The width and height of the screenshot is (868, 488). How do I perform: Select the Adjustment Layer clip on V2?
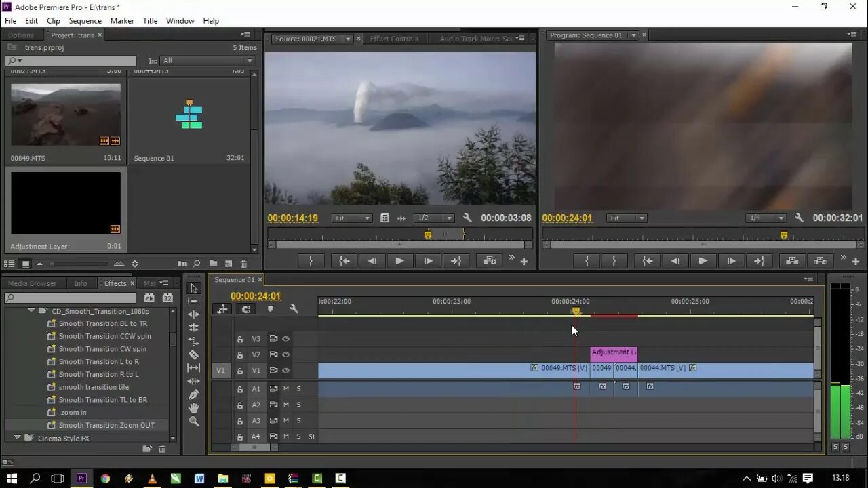pos(614,353)
